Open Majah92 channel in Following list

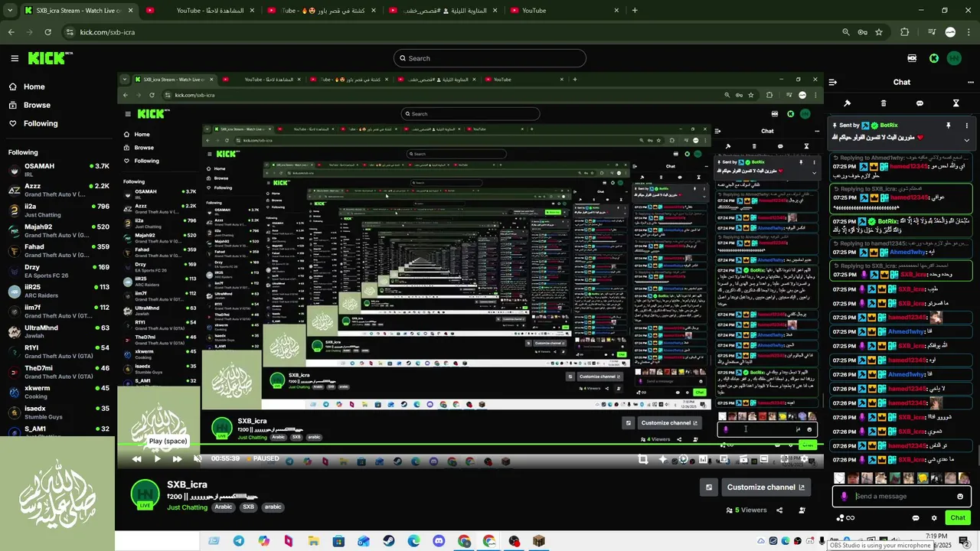tap(58, 230)
